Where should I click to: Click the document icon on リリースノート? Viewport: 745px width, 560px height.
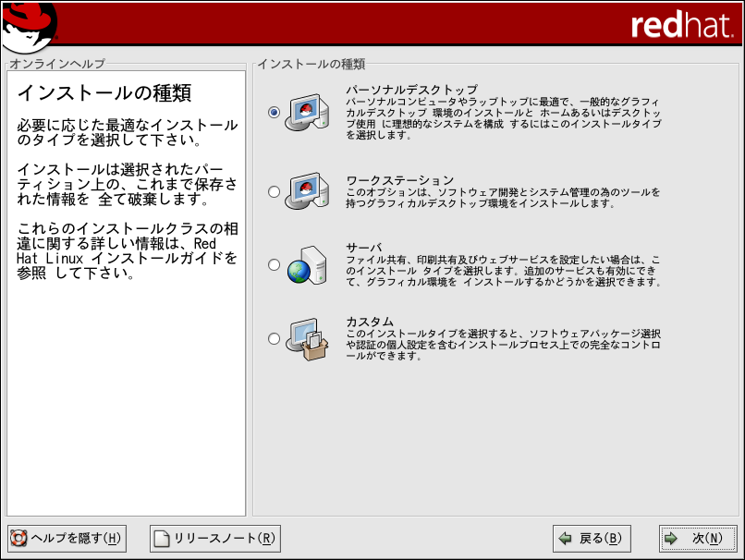pos(163,538)
